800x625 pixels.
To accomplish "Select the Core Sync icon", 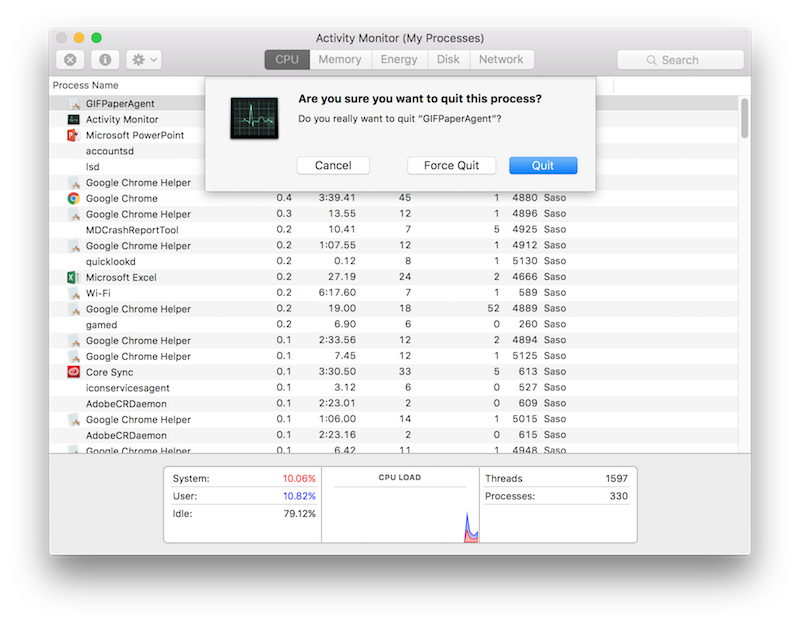I will click(73, 372).
